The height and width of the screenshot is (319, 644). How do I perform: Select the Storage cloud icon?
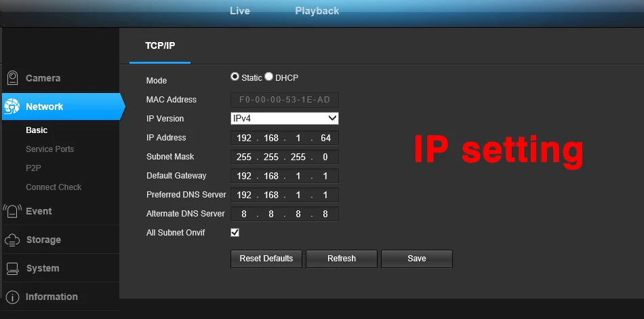tap(12, 240)
